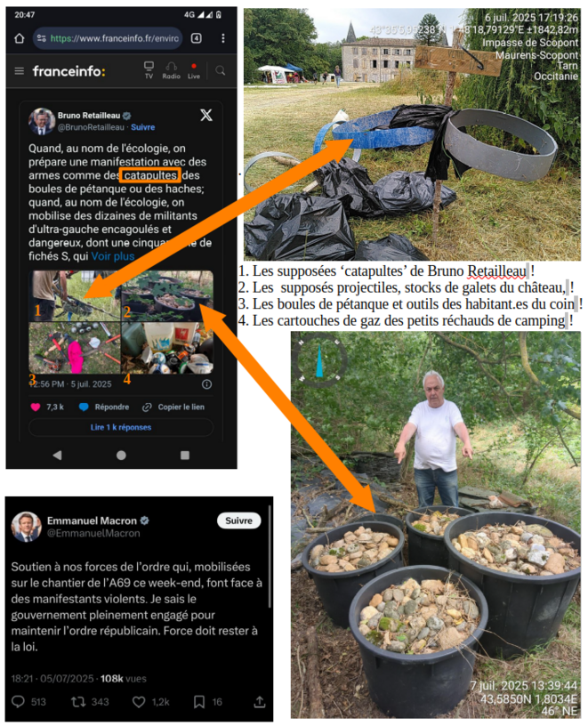Open the tweet info icon
Screen dimensions: 588x726
click(207, 384)
